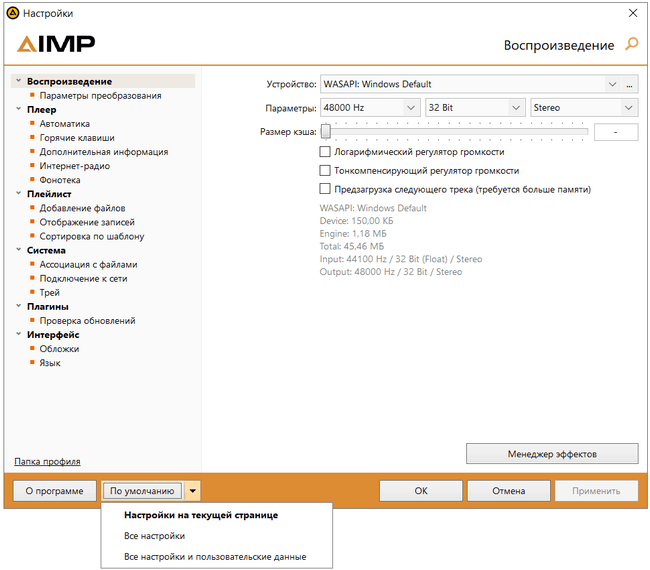Open Горячие клавиши settings page

tap(77, 138)
